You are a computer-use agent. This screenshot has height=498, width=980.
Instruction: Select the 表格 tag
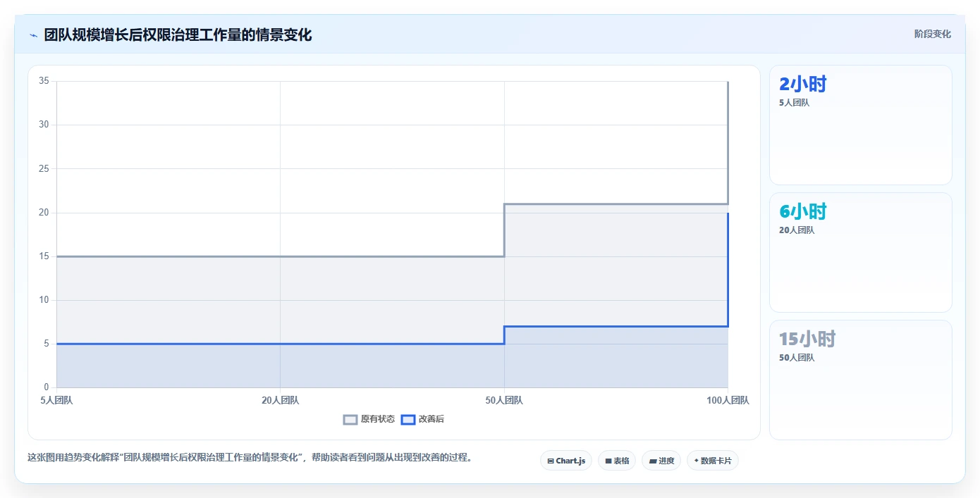[x=617, y=461]
